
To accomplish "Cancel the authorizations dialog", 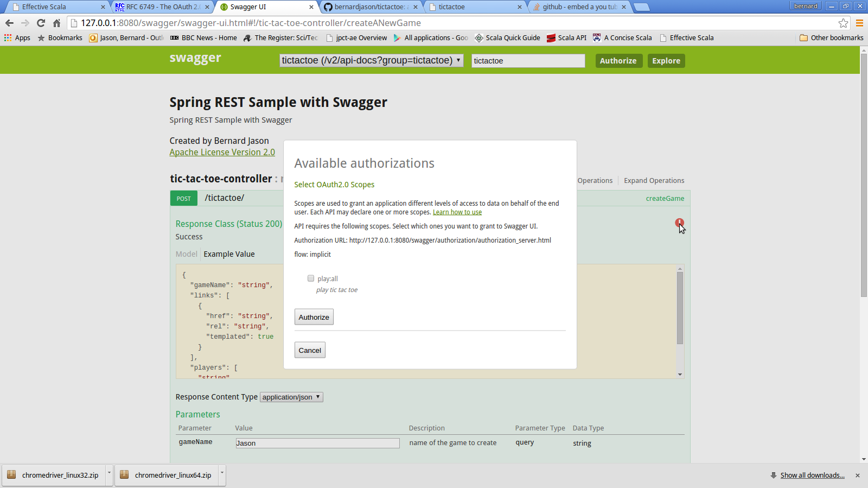I will point(310,350).
